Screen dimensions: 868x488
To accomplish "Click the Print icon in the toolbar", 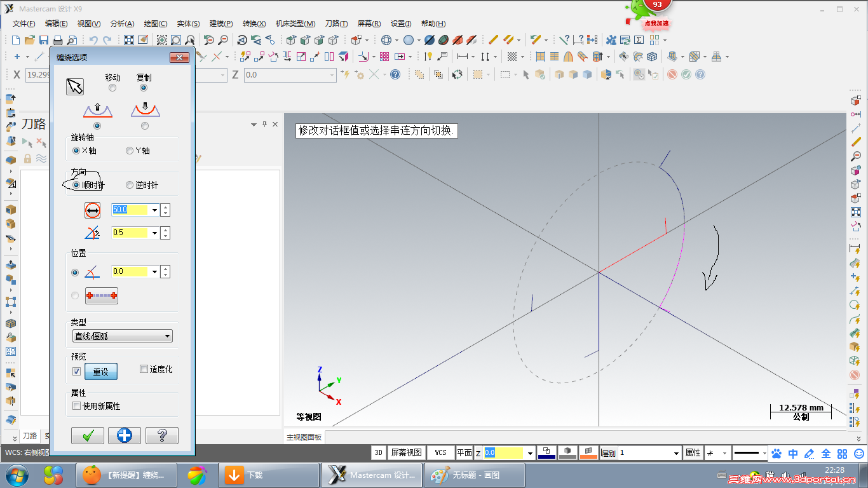I will pyautogui.click(x=58, y=40).
